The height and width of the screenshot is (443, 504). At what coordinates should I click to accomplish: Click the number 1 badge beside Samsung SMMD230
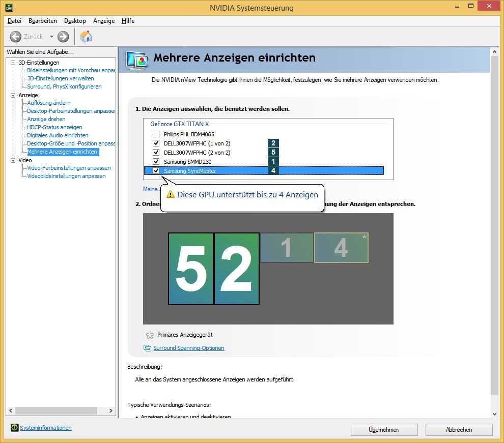pyautogui.click(x=273, y=161)
